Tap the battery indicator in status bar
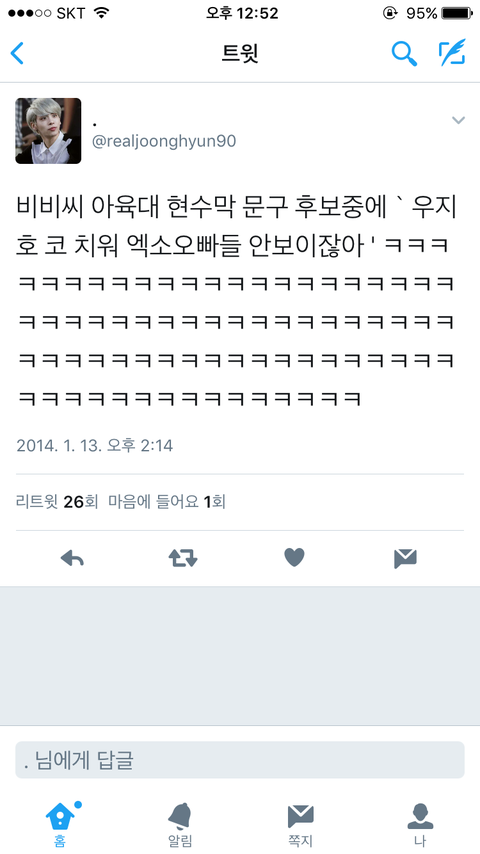This screenshot has height=854, width=480. [457, 13]
